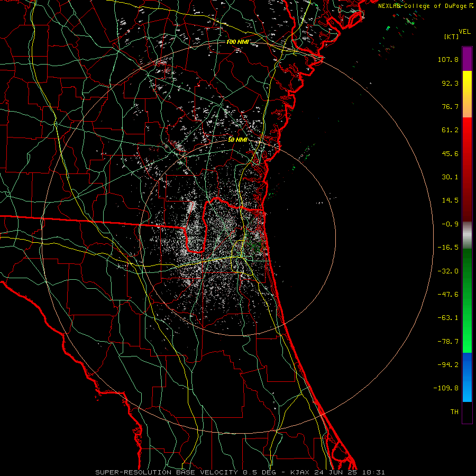Click the 14.5 value on the velocity scale
The height and width of the screenshot is (476, 476).
450,200
